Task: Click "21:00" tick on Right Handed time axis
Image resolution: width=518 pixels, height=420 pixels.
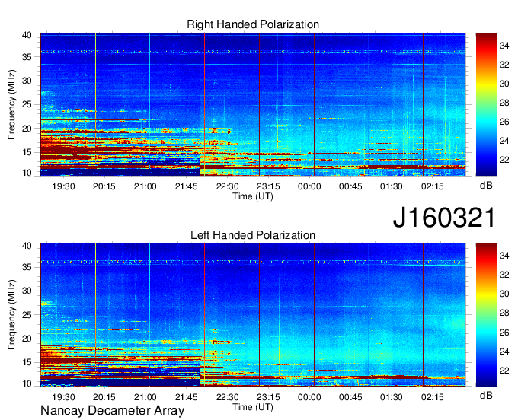Action: (145, 186)
